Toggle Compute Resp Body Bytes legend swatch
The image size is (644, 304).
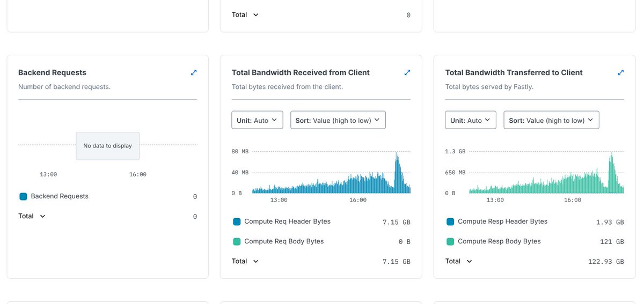450,242
